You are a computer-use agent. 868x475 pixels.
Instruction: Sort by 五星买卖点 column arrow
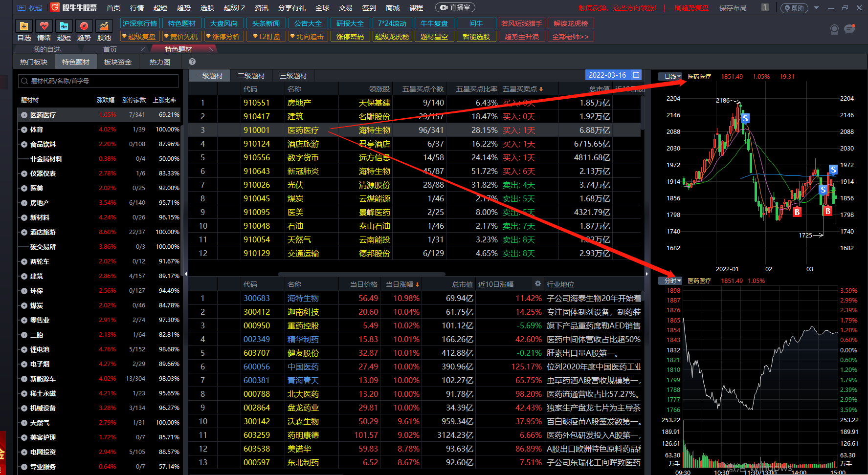(541, 89)
